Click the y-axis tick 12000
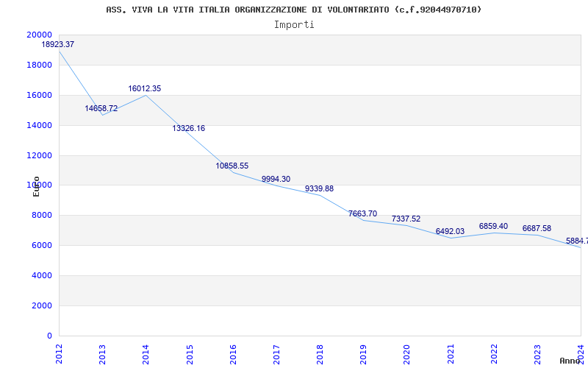 40,155
